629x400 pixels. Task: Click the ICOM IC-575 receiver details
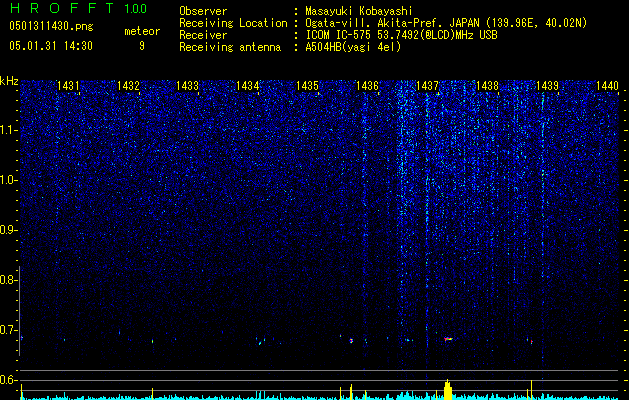pos(401,35)
